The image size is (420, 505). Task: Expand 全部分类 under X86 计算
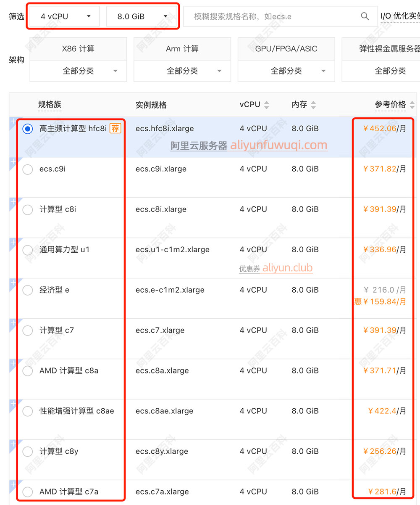(78, 71)
